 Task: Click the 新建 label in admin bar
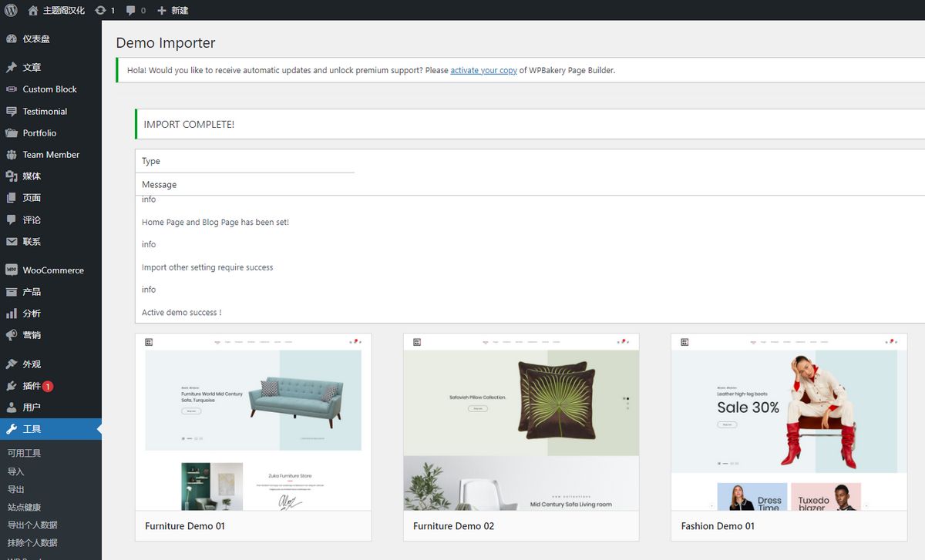(180, 11)
